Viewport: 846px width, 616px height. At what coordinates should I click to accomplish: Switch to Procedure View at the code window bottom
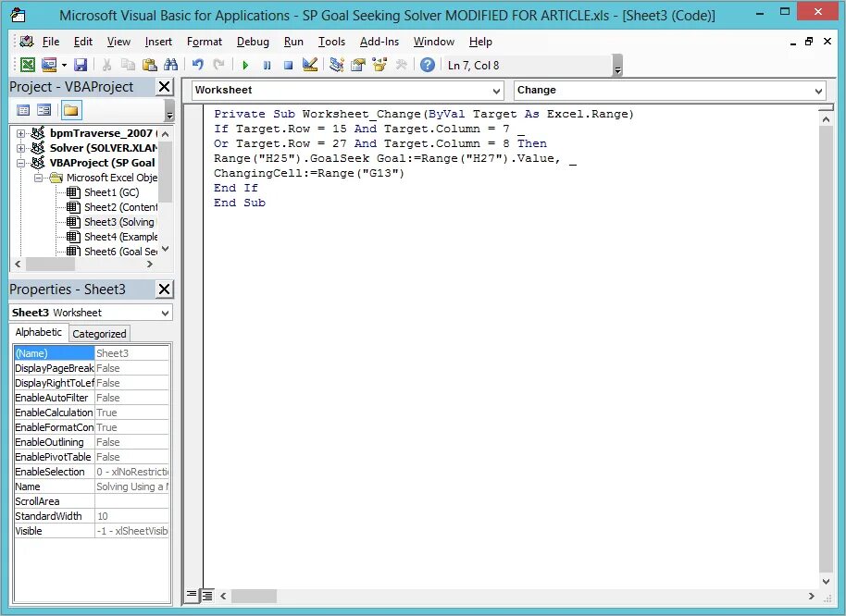(x=191, y=595)
